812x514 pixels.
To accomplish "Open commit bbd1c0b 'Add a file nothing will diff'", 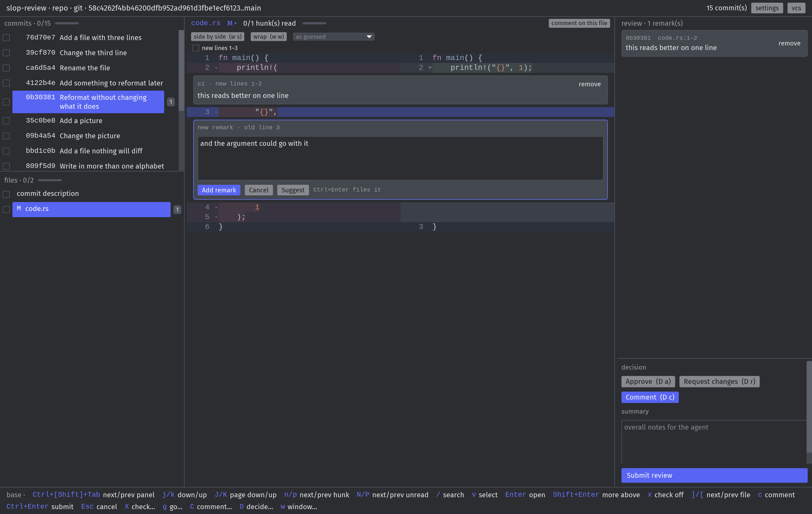I will point(88,151).
